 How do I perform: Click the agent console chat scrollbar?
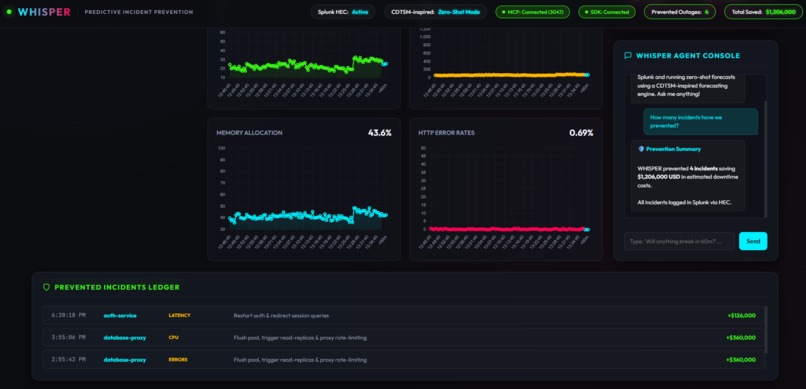tap(765, 159)
